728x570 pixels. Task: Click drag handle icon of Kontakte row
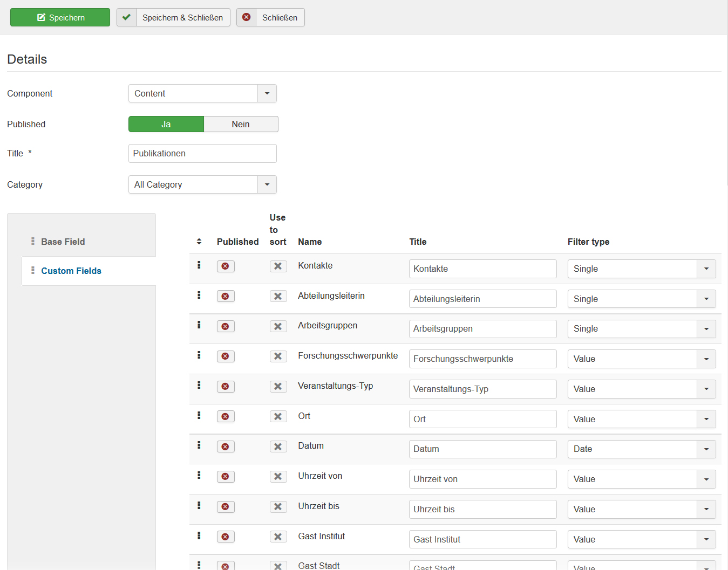tap(199, 265)
